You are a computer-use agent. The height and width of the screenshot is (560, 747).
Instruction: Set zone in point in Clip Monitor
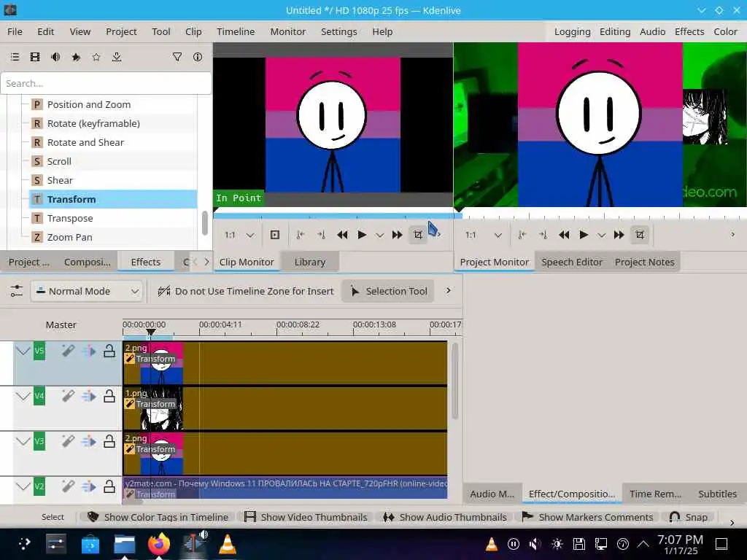coord(301,235)
